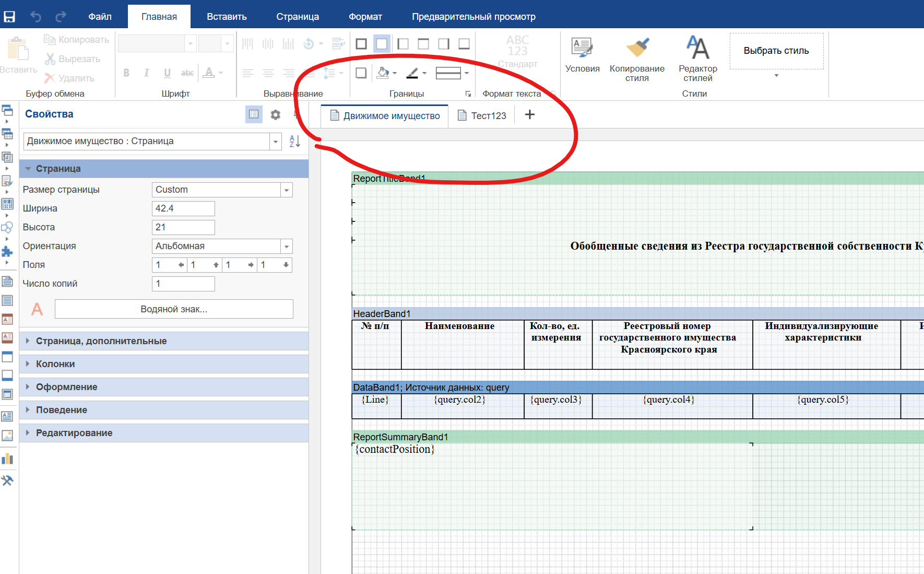The height and width of the screenshot is (574, 924).
Task: Expand Страница, дополнительные group
Action: [164, 341]
